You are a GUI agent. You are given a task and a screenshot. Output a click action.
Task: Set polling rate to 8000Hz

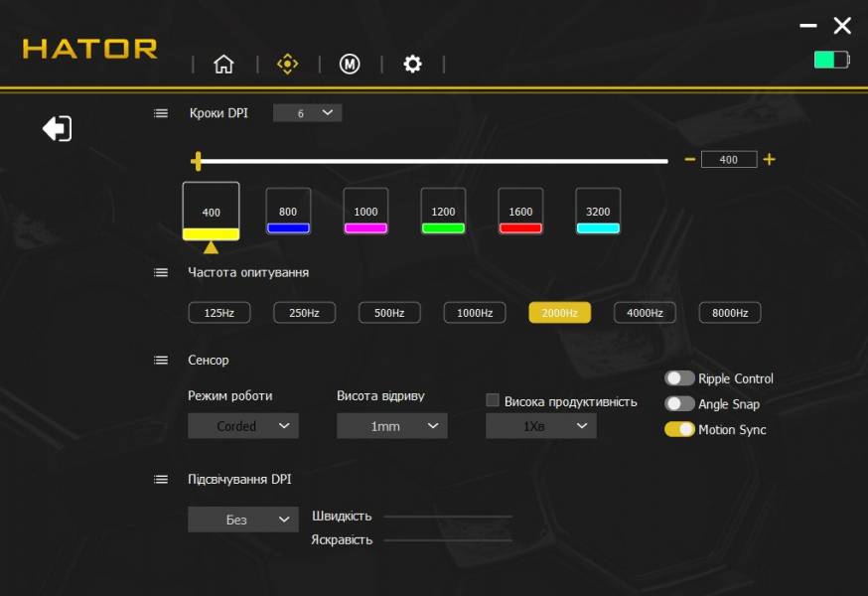[730, 313]
